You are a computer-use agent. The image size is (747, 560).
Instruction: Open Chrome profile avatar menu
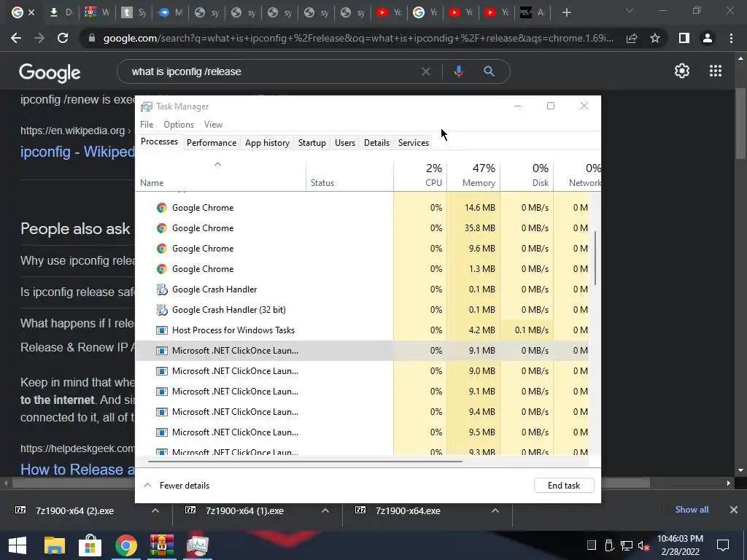[708, 38]
